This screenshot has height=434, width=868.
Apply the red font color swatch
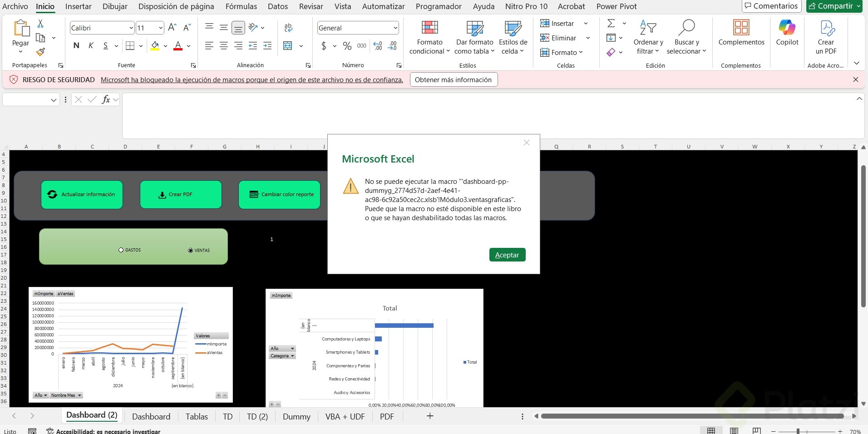178,46
